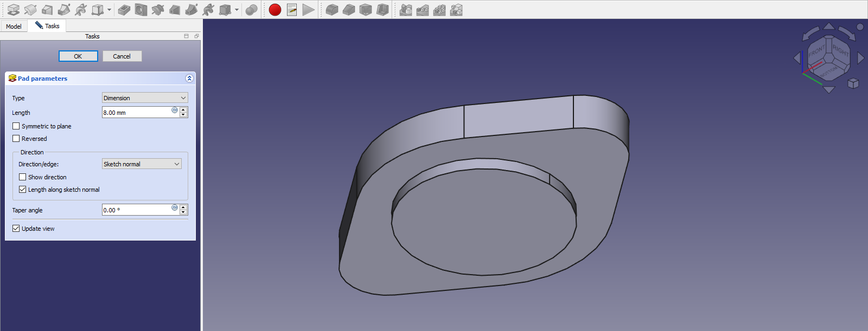Open the Direction/edge Sketch normal dropdown
This screenshot has width=868, height=331.
point(142,164)
